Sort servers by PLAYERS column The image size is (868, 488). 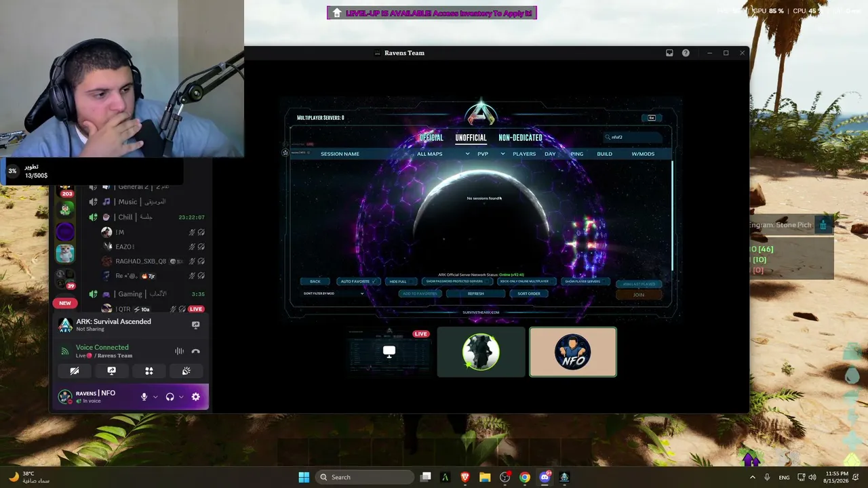click(524, 154)
